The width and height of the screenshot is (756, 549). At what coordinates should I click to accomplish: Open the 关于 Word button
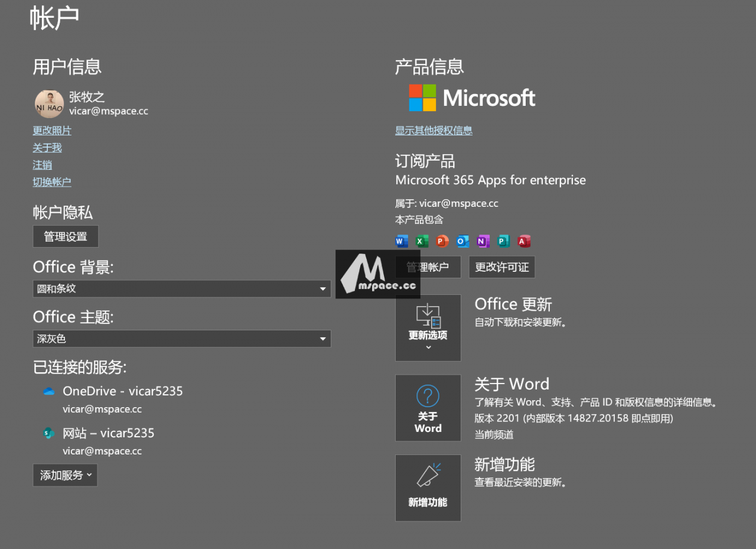pyautogui.click(x=428, y=408)
